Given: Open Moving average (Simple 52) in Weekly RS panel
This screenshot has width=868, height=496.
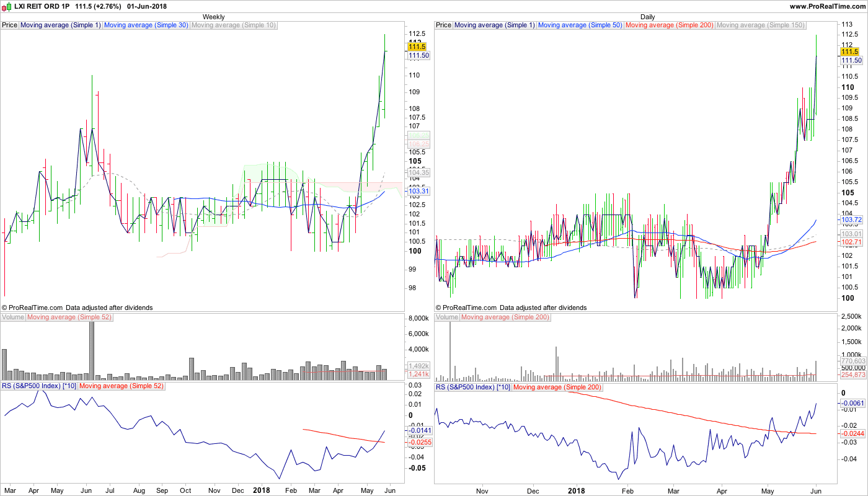Looking at the screenshot, I should tap(123, 386).
